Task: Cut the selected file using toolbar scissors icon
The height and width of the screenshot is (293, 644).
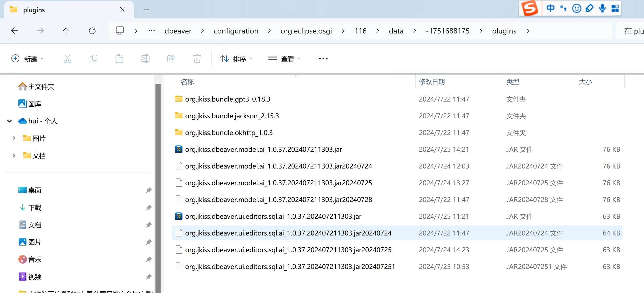Action: pos(67,59)
